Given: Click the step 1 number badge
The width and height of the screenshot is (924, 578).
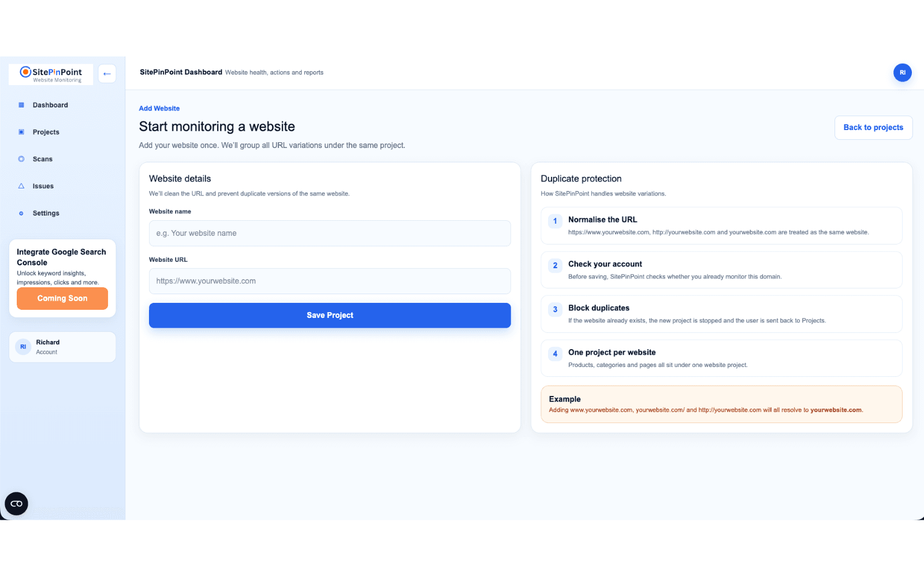Looking at the screenshot, I should click(555, 221).
